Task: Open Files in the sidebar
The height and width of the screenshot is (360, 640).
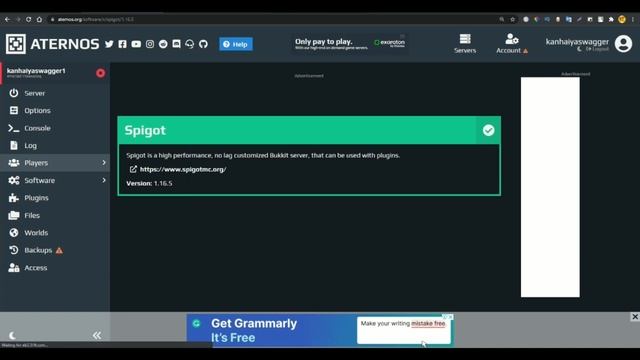Action: 55,216
